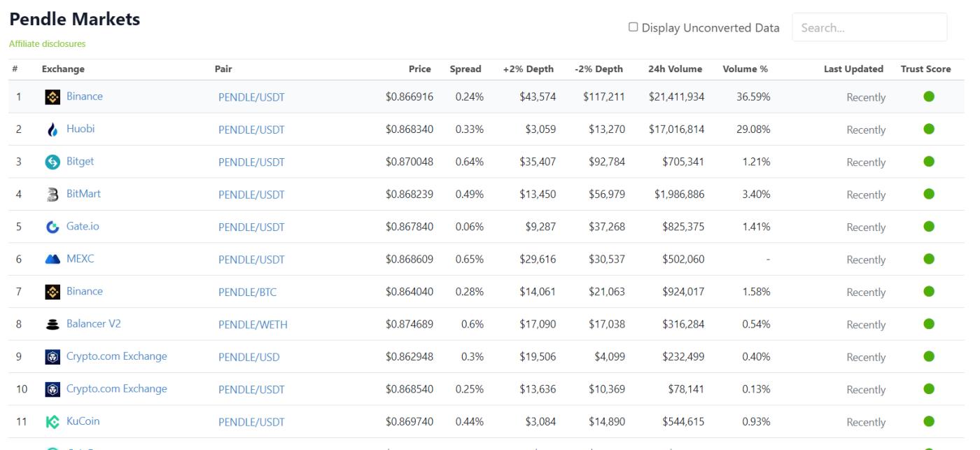Click the Gate.io logo icon
980x450 pixels.
pyautogui.click(x=52, y=227)
